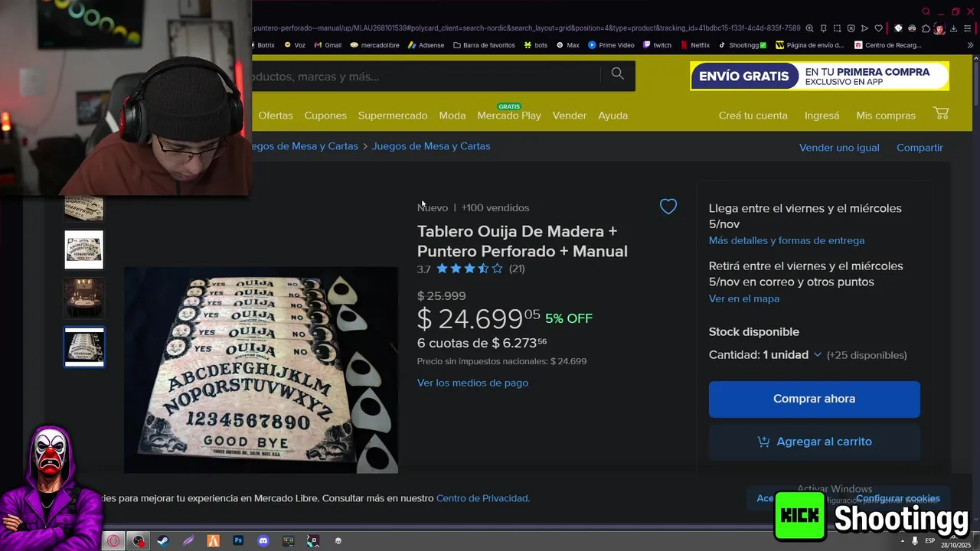Open Netflix bookmark
This screenshot has width=980, height=551.
[x=695, y=45]
